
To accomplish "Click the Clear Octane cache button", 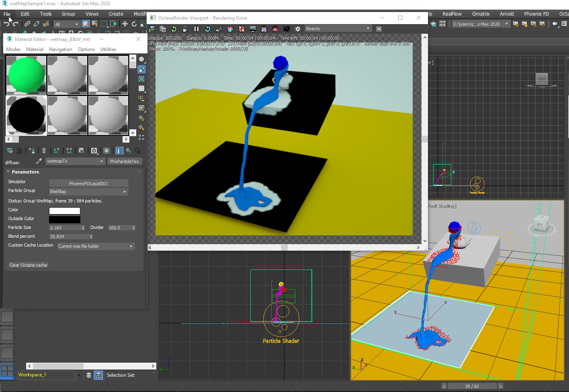I will [x=28, y=265].
